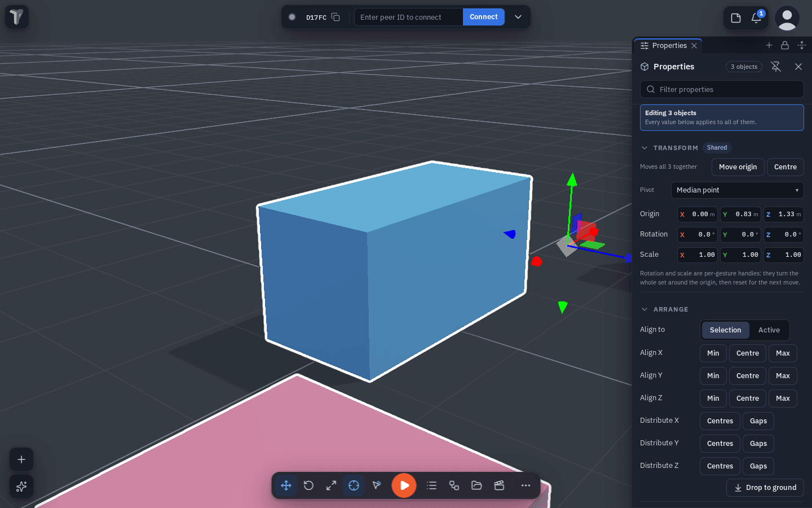Toggle the unpin icon in Properties header
Viewport: 812px width, 508px height.
point(776,67)
